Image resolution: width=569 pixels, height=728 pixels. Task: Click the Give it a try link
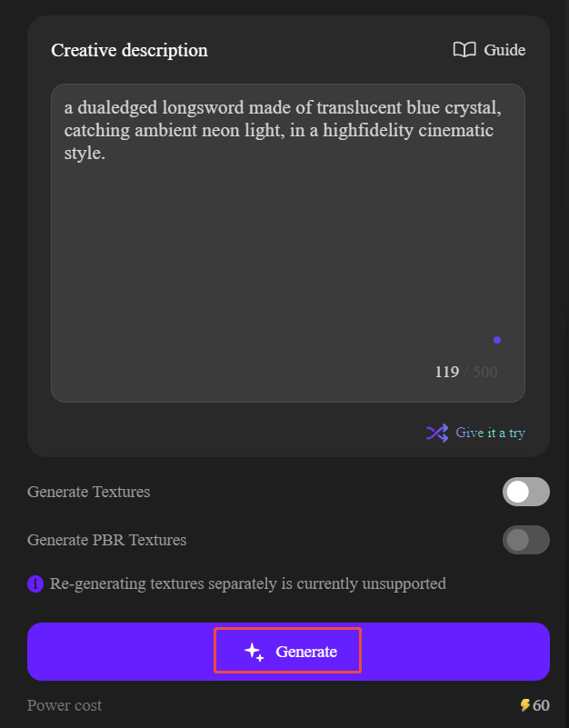coord(492,433)
